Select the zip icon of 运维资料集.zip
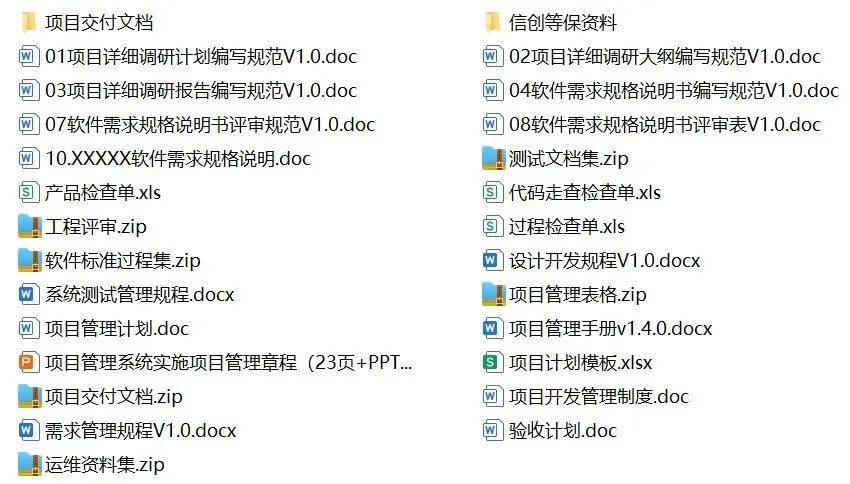 click(x=29, y=464)
